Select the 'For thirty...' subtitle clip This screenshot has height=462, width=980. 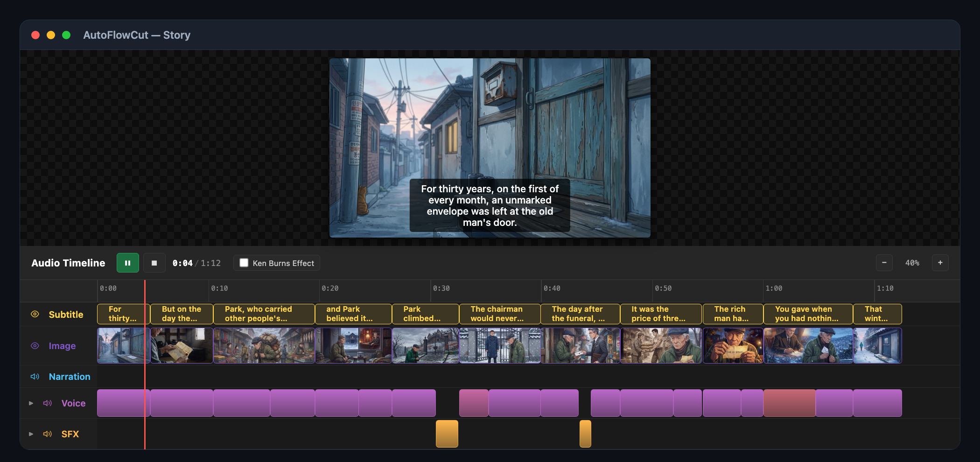(x=124, y=314)
